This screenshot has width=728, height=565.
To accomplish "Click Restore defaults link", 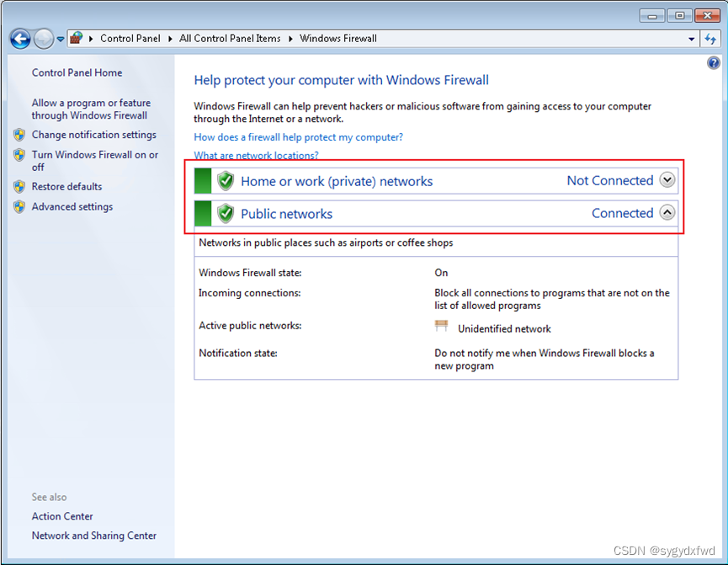I will [66, 186].
